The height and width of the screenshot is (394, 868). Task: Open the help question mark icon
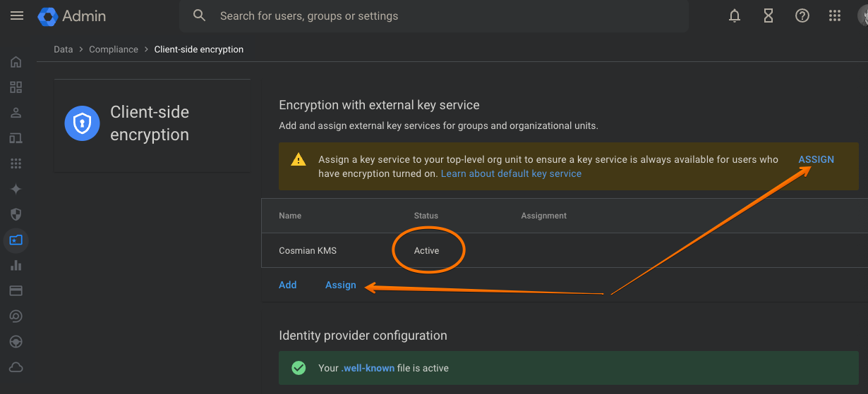pos(802,16)
